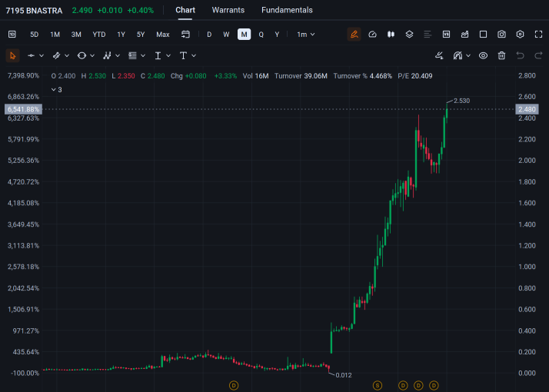
Task: Open chart settings hexagon icon
Action: (x=520, y=35)
